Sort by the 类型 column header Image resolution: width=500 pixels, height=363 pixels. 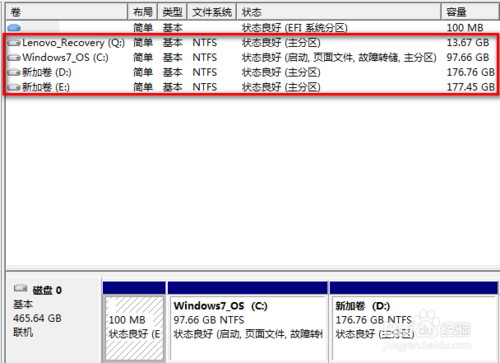coord(172,12)
